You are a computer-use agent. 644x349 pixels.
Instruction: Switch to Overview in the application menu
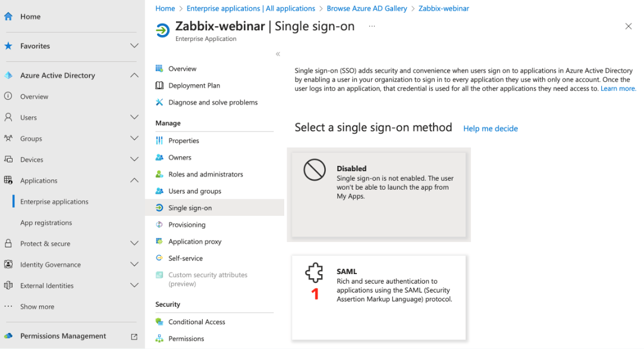181,68
